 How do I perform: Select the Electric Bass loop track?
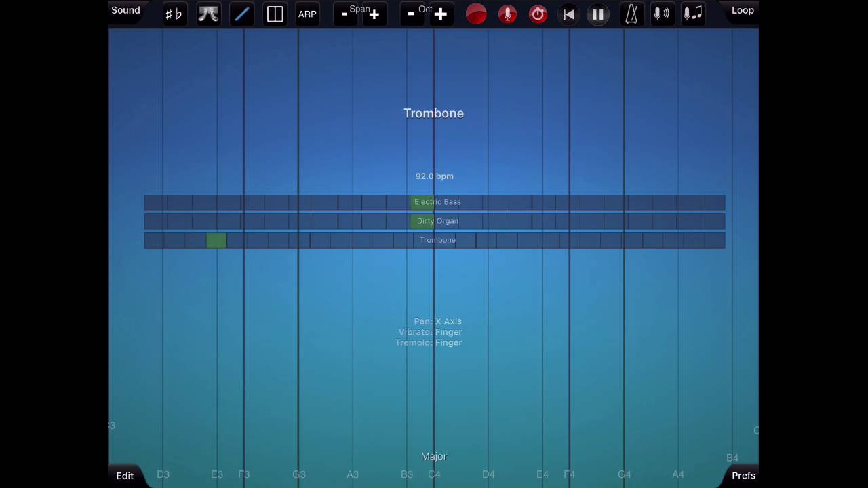435,202
